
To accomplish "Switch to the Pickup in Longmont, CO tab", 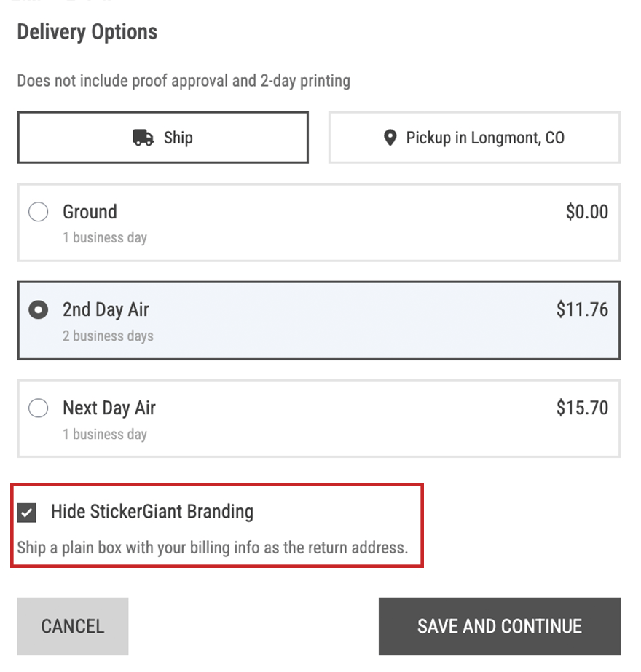I will tap(474, 137).
